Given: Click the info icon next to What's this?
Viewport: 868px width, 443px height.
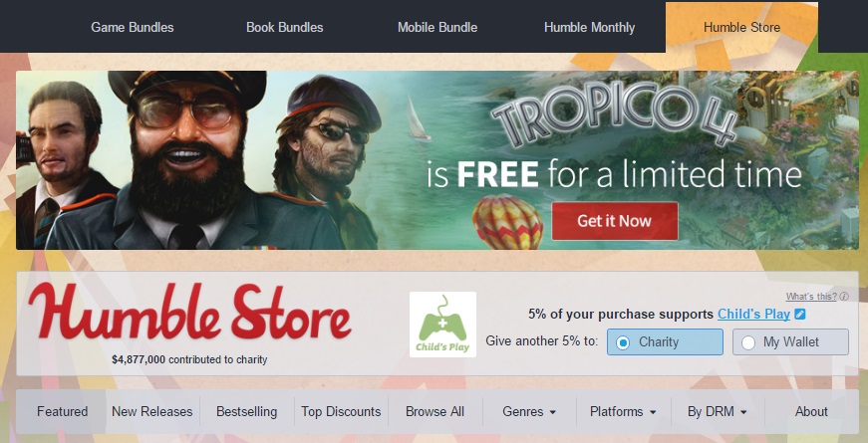Looking at the screenshot, I should (x=844, y=297).
